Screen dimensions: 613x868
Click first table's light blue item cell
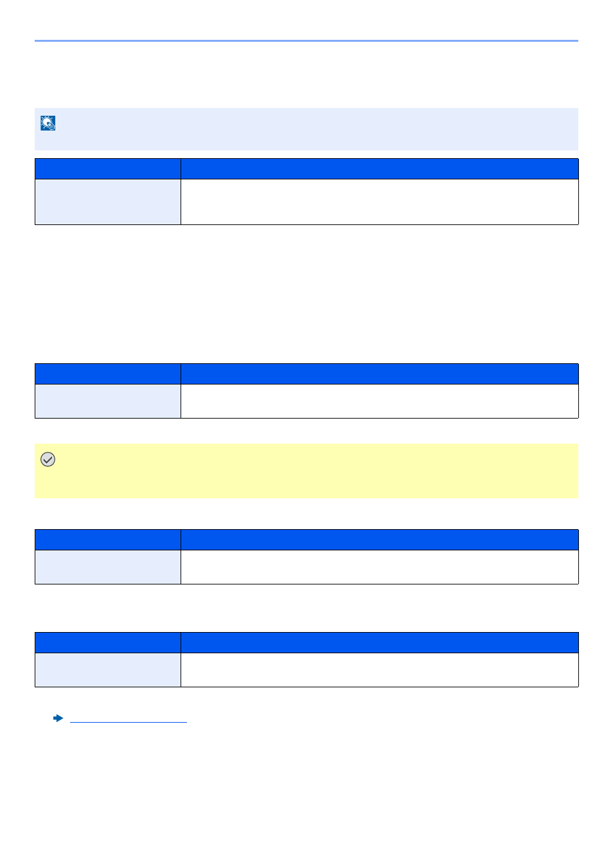pyautogui.click(x=108, y=202)
